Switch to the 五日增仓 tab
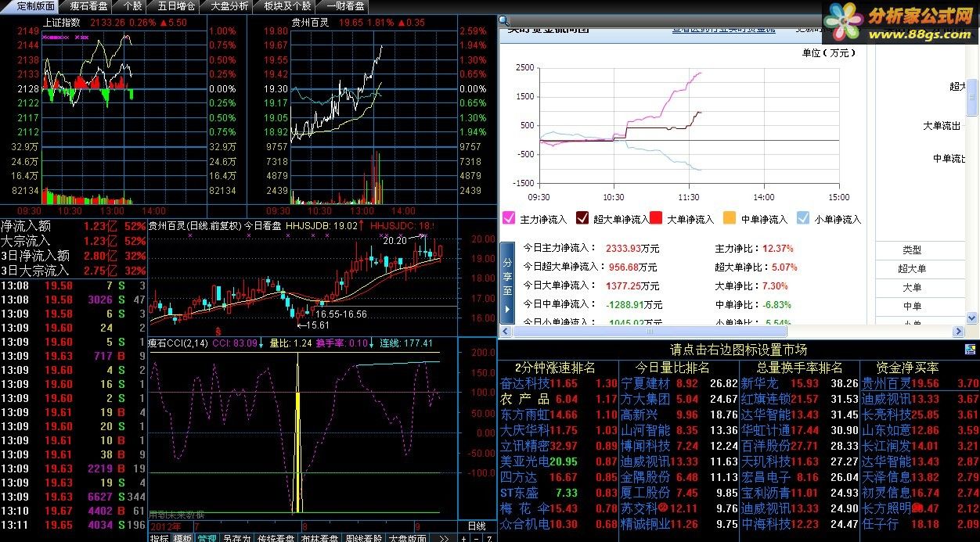 point(176,5)
